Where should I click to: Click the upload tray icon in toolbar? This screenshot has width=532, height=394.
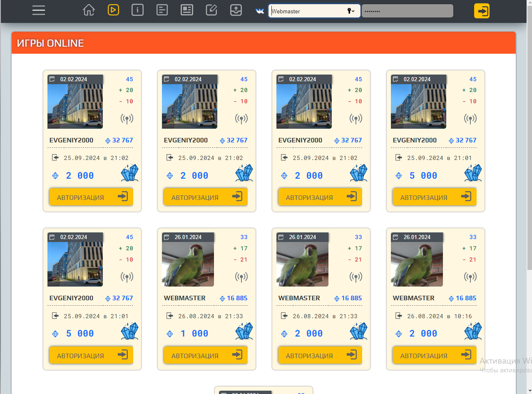(x=236, y=10)
